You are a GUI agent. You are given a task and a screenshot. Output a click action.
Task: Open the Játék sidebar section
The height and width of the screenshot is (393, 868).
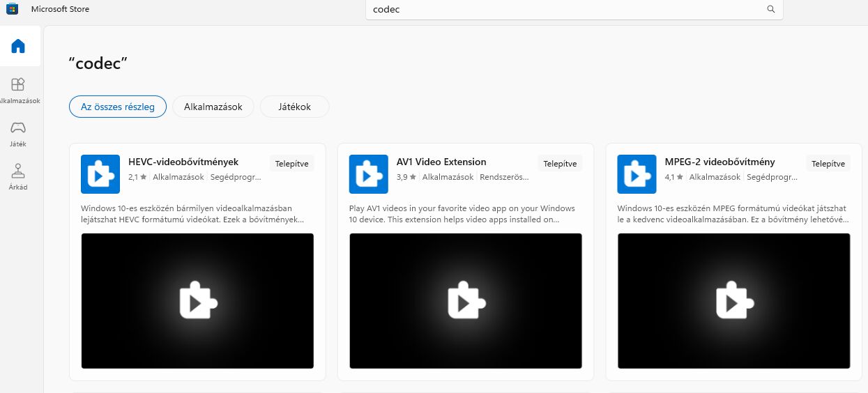(18, 134)
